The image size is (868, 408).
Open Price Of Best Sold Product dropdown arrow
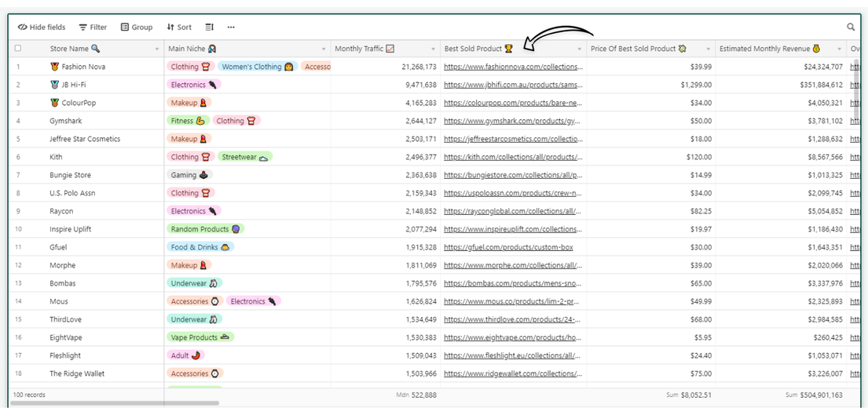point(708,49)
